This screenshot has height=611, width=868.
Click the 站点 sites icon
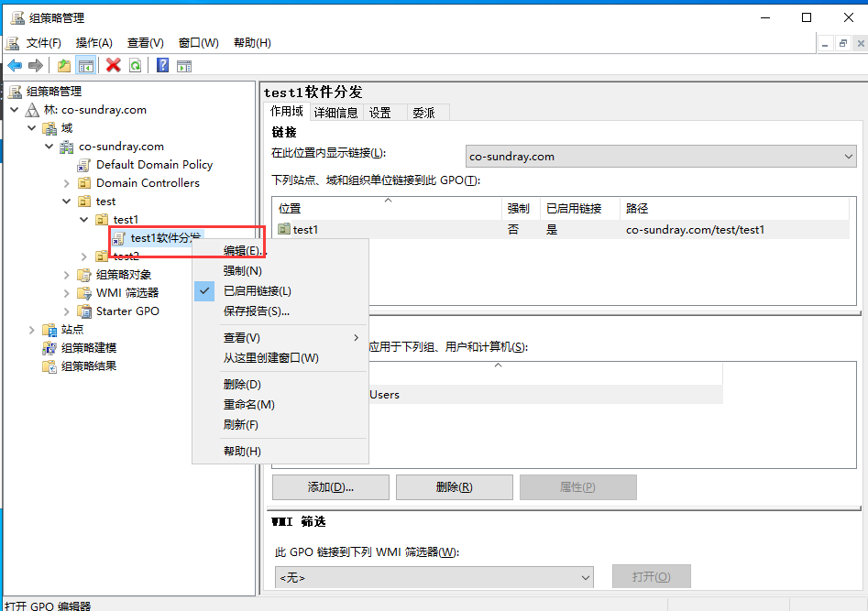click(49, 330)
